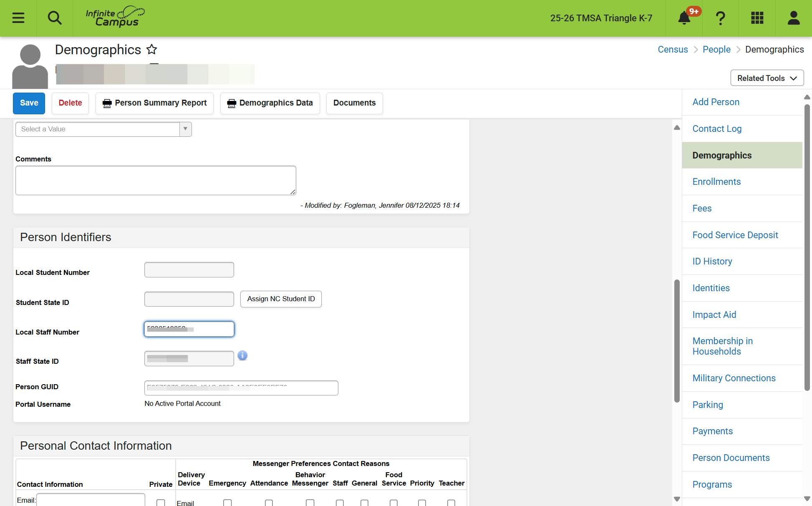Toggle the Email Behavior Messenger checkbox
The width and height of the screenshot is (812, 506).
coord(310,503)
